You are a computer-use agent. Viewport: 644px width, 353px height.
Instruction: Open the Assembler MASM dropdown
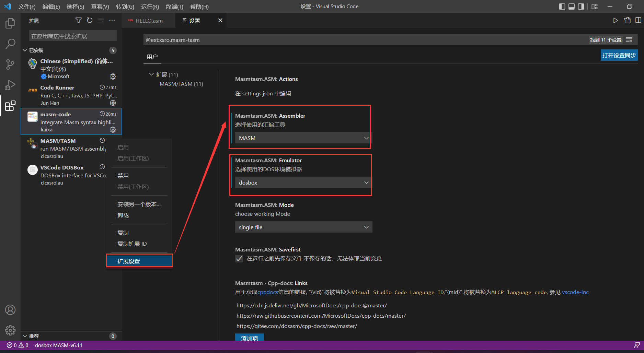(303, 138)
